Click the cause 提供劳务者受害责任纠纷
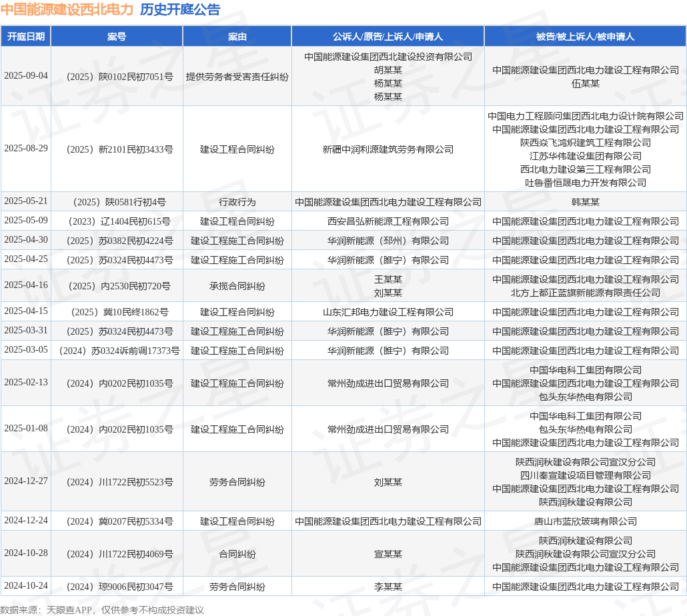The height and width of the screenshot is (616, 687). (x=237, y=77)
